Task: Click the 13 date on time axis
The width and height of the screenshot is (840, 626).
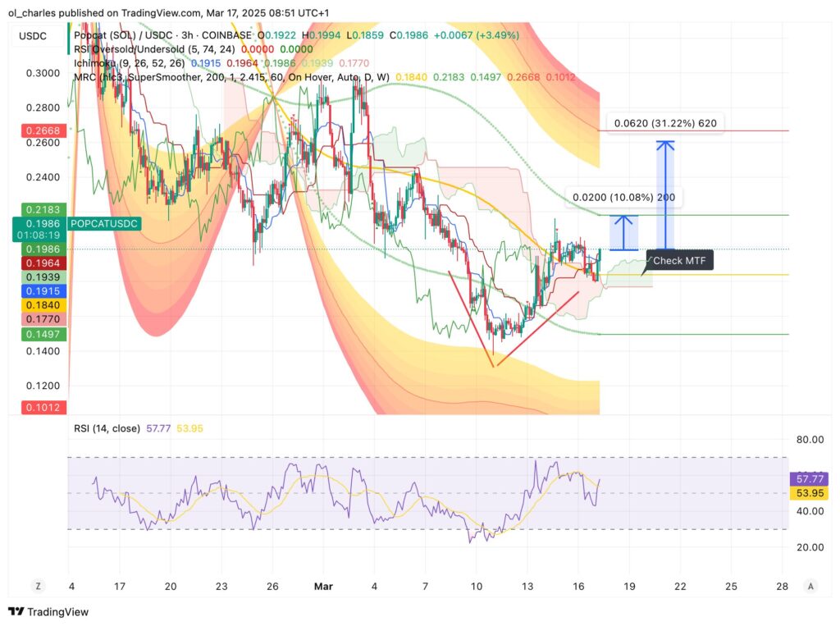Action: [x=527, y=587]
